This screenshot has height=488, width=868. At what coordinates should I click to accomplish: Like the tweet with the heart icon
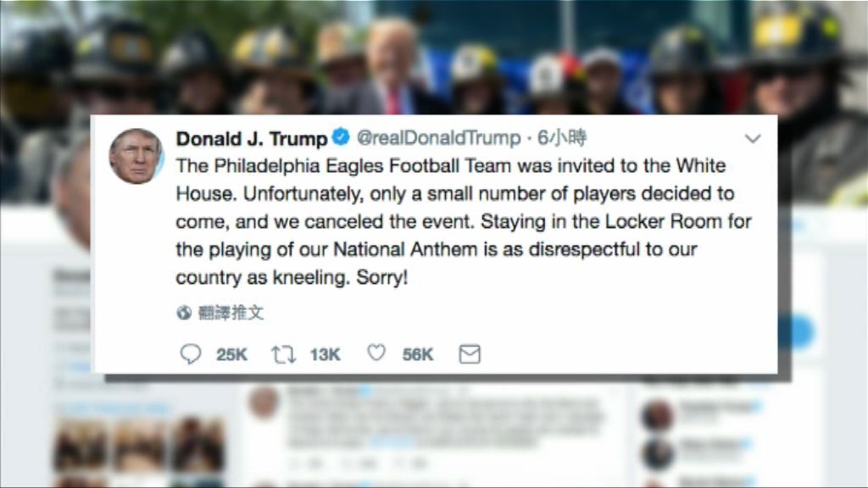pos(376,352)
